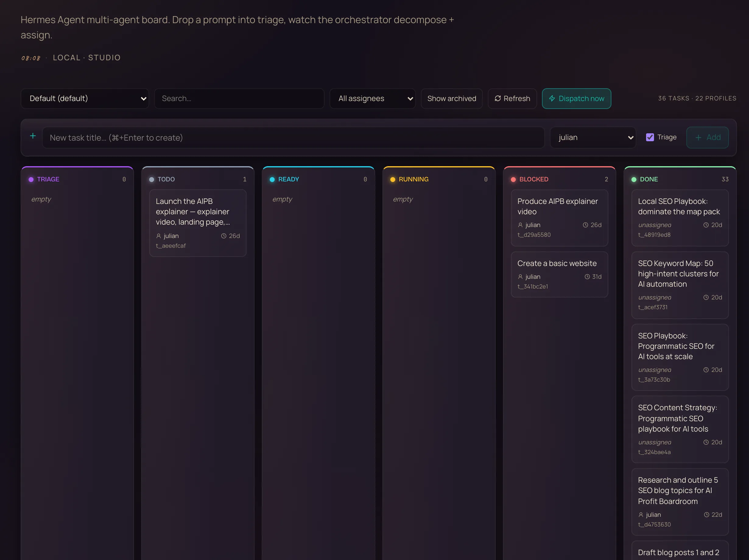Click the refresh arrows icon

pos(498,99)
